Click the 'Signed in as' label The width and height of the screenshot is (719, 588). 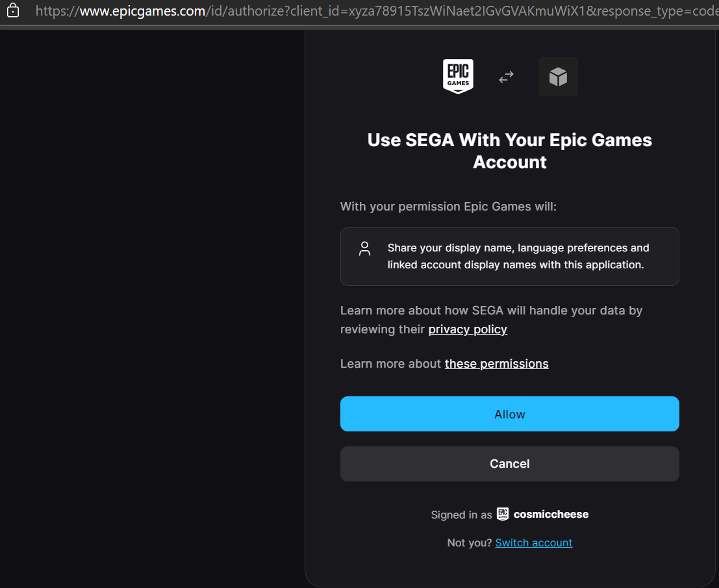[461, 515]
